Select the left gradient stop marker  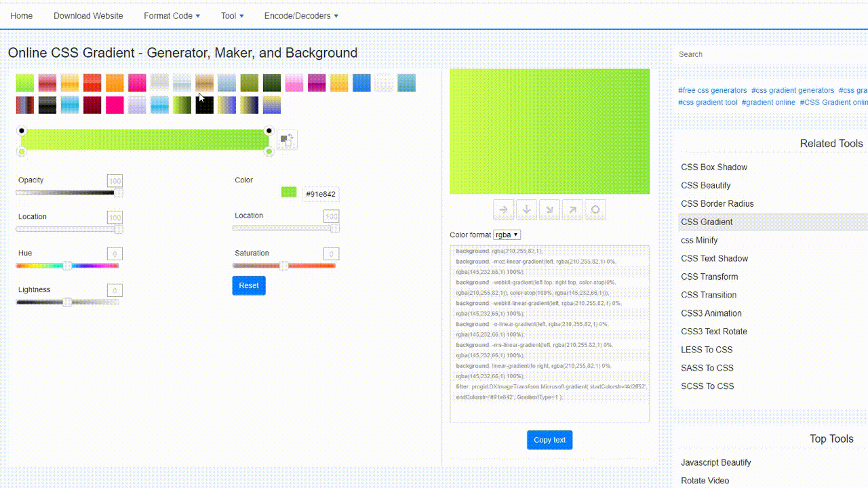(x=21, y=130)
